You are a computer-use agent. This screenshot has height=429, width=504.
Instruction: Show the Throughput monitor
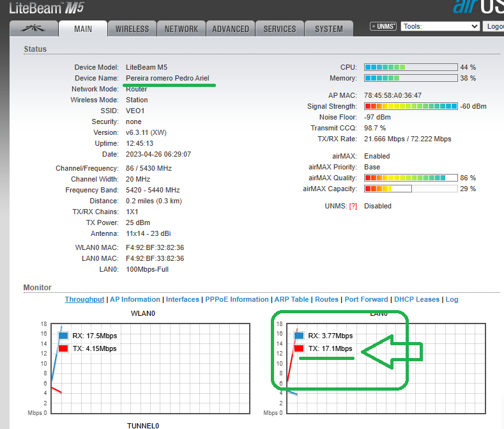click(x=84, y=299)
